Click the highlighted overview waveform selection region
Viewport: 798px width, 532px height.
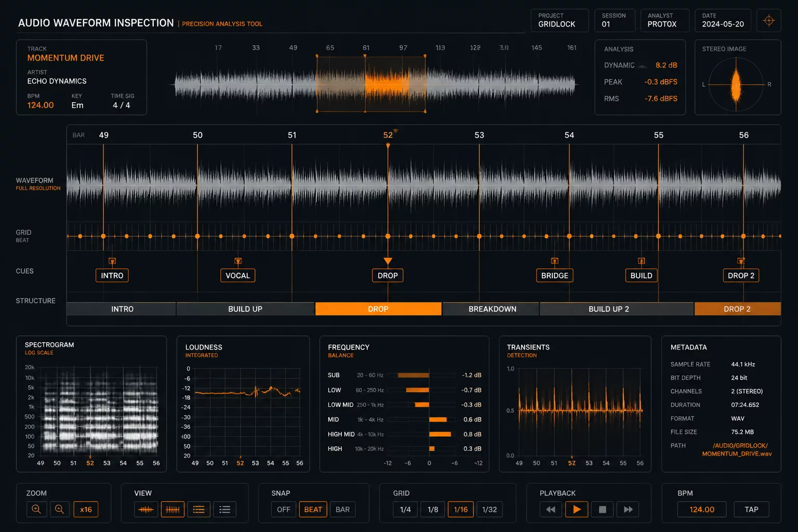tap(371, 84)
